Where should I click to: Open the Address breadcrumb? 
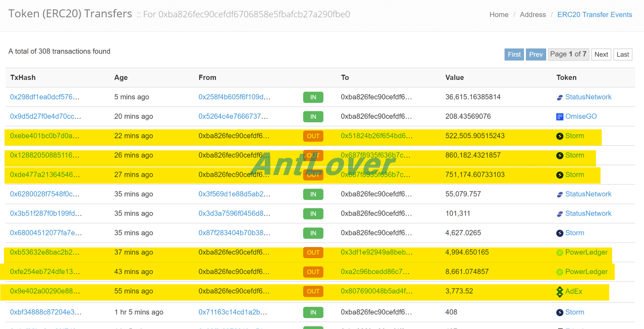tap(533, 15)
